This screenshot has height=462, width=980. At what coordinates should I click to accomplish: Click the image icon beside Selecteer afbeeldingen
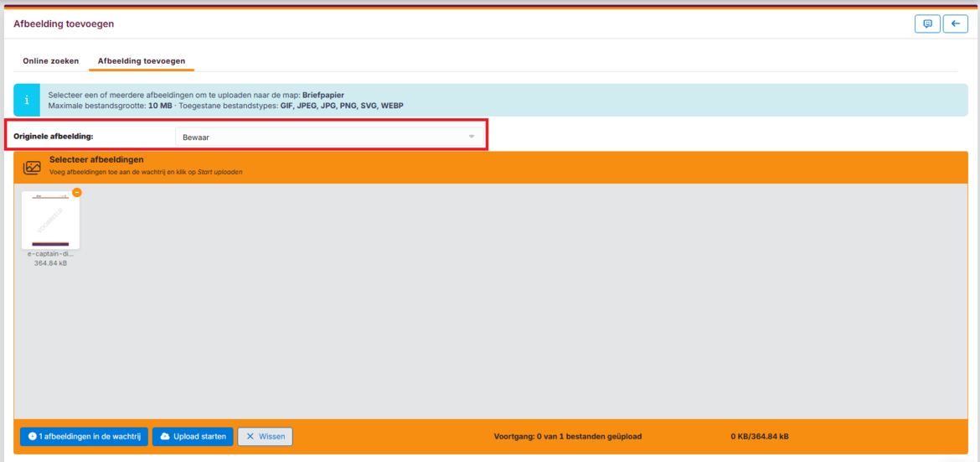[x=32, y=167]
